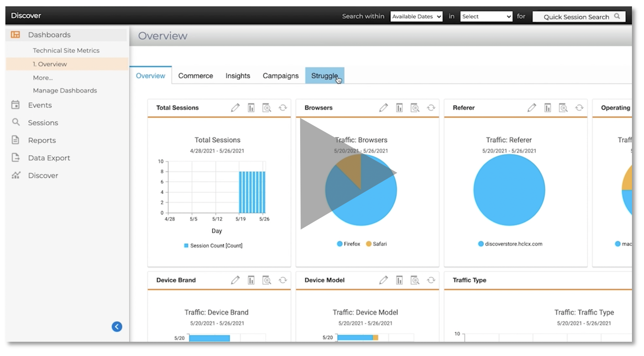This screenshot has height=356, width=644.
Task: Click the Data Export file icon
Action: coord(16,157)
